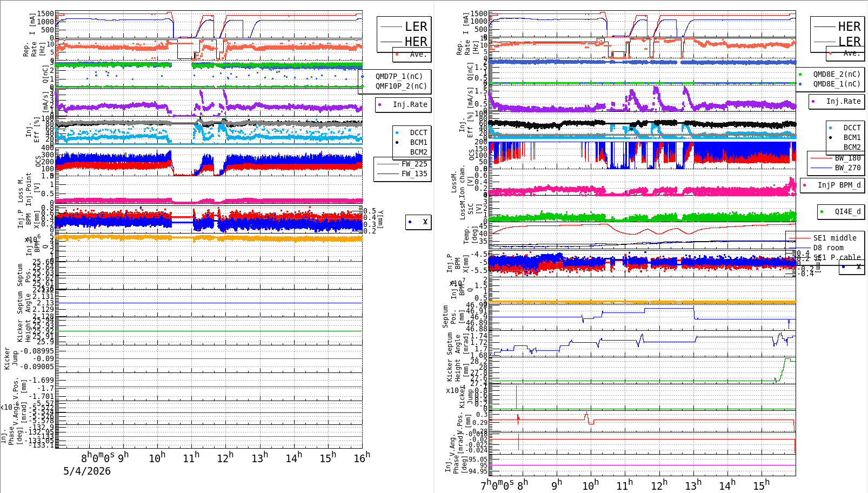This screenshot has width=868, height=493.
Task: Select the 7h0m0s time axis label
Action: (497, 485)
